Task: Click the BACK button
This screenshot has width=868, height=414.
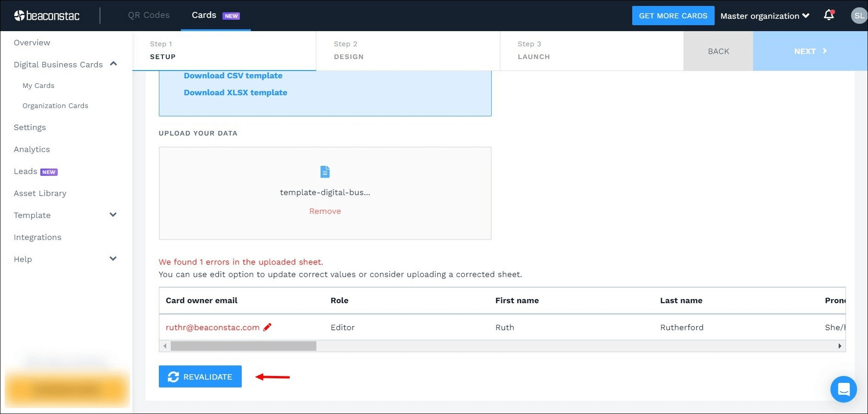Action: tap(718, 51)
